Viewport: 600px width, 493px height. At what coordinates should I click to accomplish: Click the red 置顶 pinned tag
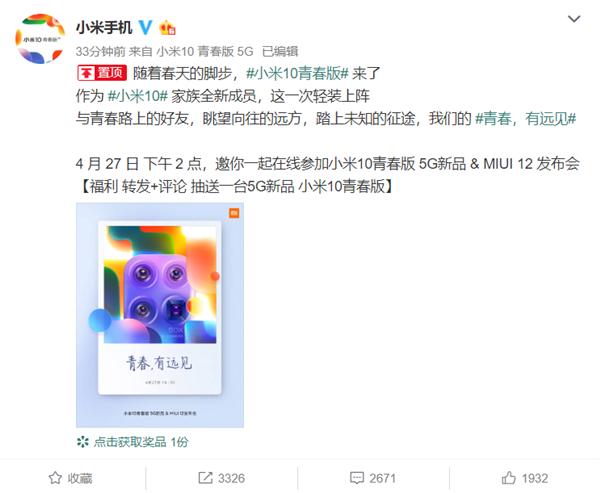102,73
